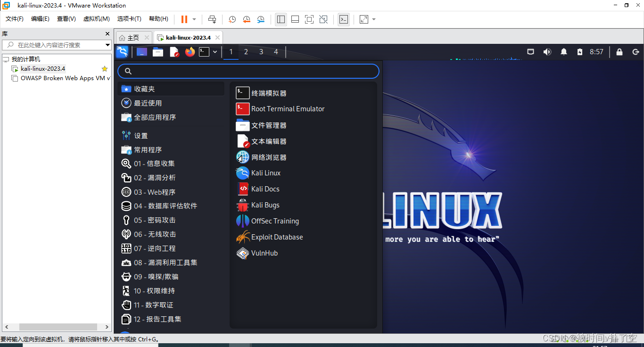Open category 11 - 数字取证
This screenshot has width=644, height=347.
click(172, 305)
